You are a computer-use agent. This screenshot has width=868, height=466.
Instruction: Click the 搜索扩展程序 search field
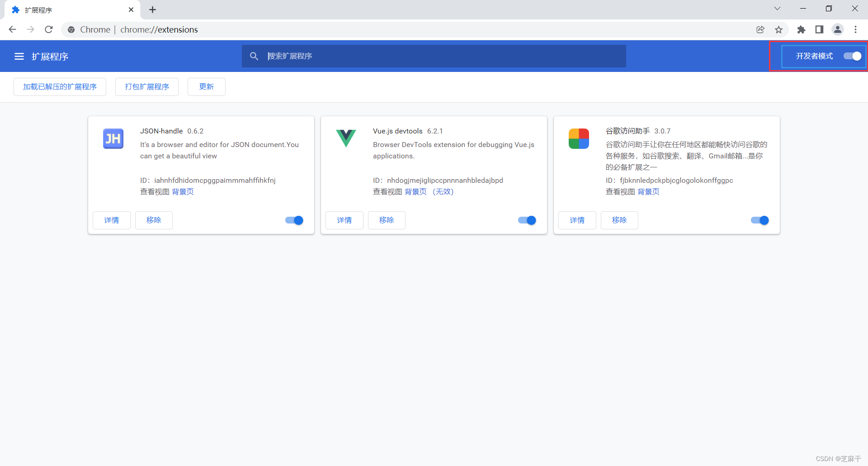(434, 56)
